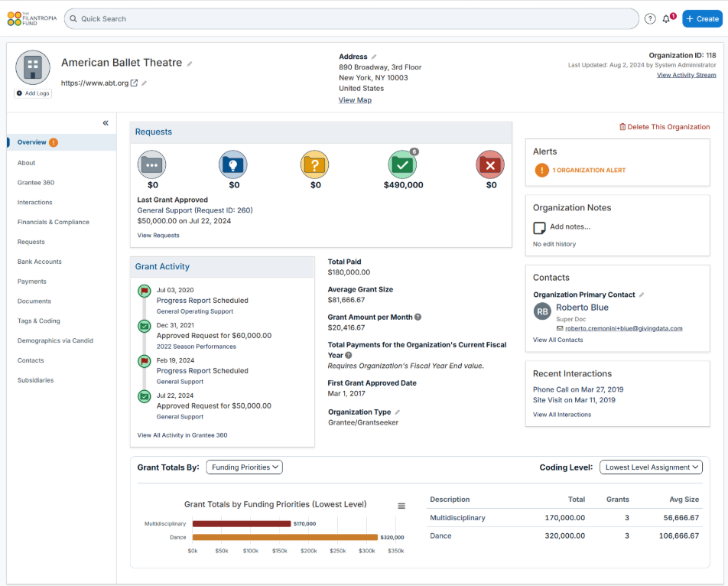728x586 pixels.
Task: Click the yellow question mark folder icon
Action: [315, 164]
